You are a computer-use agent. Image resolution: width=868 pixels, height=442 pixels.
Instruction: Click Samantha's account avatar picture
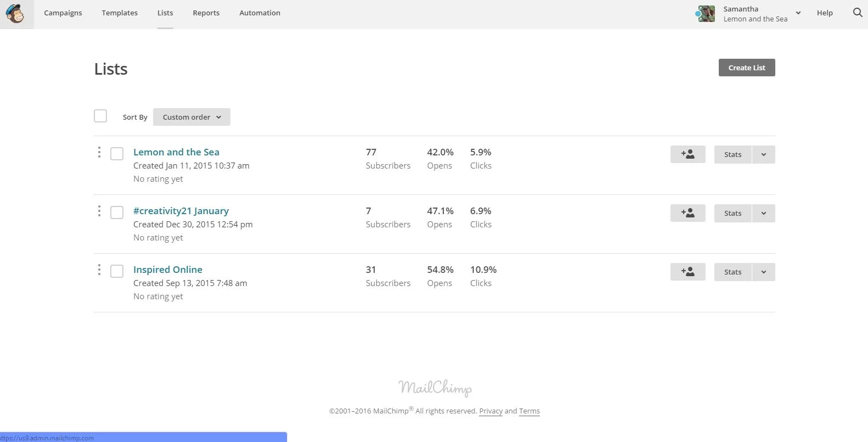[x=706, y=14]
